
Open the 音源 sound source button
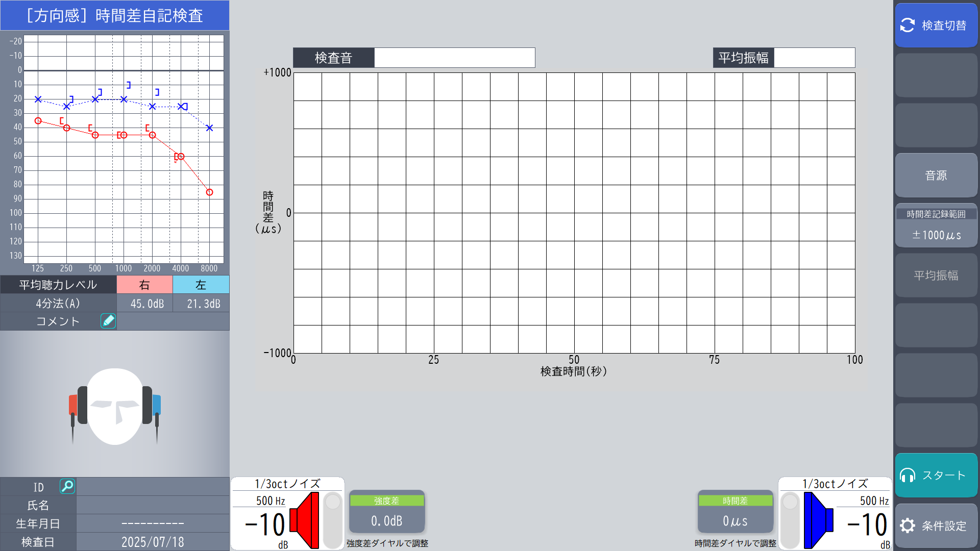tap(936, 176)
